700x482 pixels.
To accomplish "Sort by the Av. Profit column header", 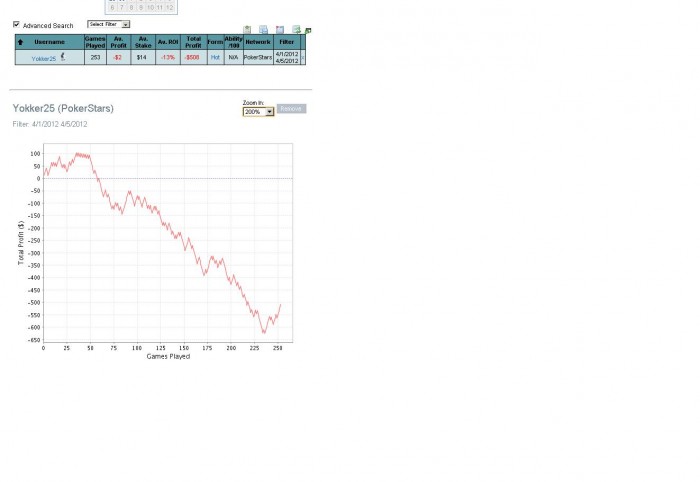I will 118,42.
